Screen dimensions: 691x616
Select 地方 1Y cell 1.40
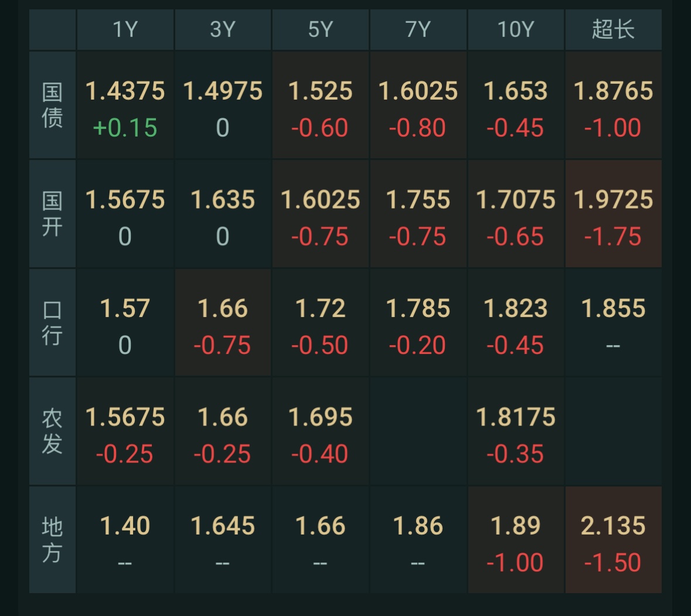coord(125,540)
